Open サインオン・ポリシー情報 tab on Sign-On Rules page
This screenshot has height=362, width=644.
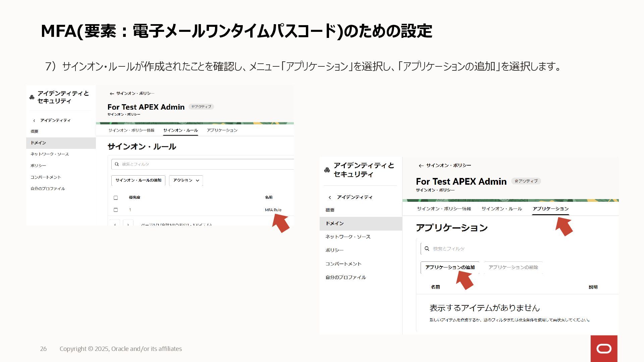pyautogui.click(x=131, y=130)
